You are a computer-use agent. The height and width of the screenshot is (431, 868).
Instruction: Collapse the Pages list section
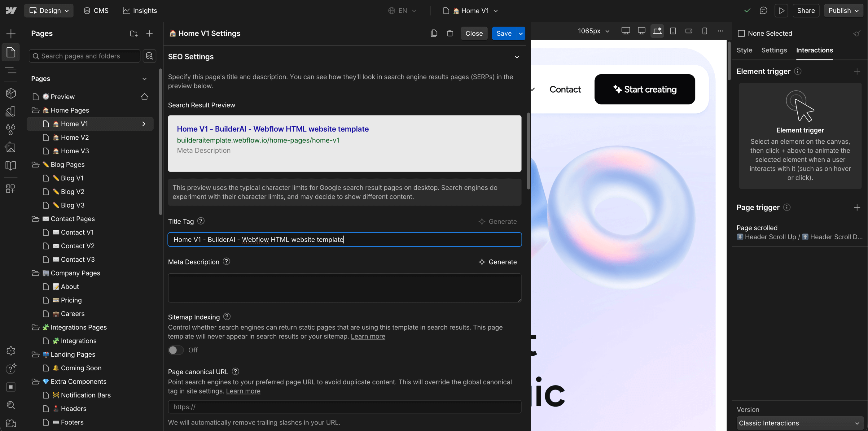145,79
